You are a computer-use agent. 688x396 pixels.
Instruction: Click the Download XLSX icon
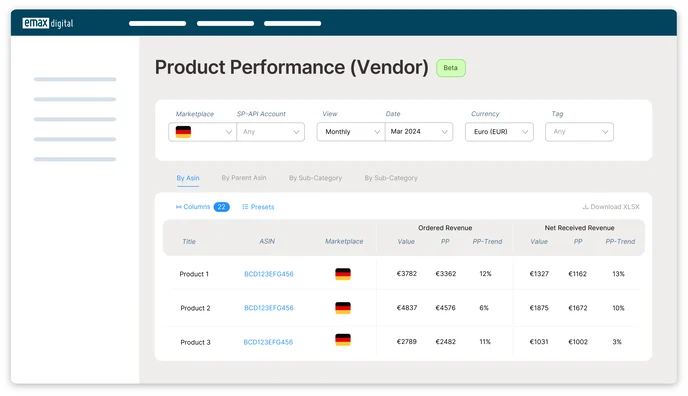click(x=585, y=207)
